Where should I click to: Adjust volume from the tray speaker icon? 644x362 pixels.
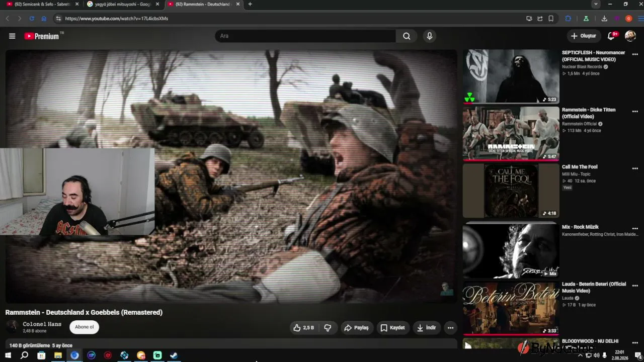596,355
